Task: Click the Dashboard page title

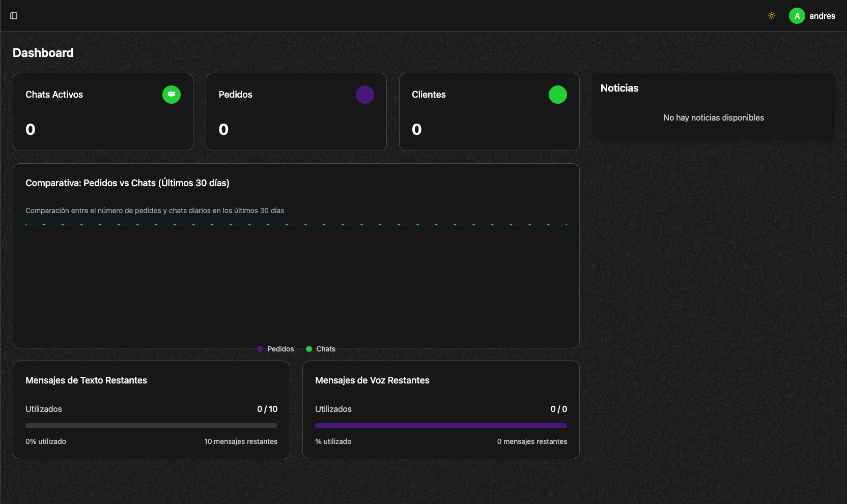Action: (x=43, y=53)
